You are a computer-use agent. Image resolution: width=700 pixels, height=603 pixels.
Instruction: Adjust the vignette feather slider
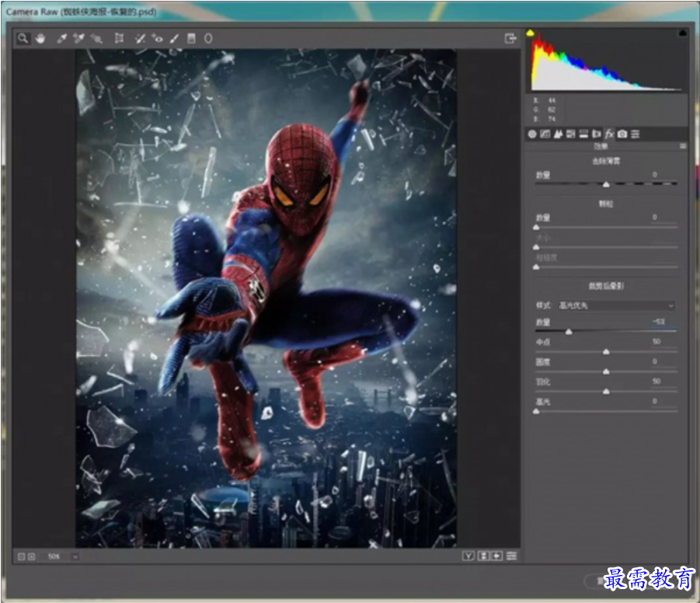pos(606,392)
